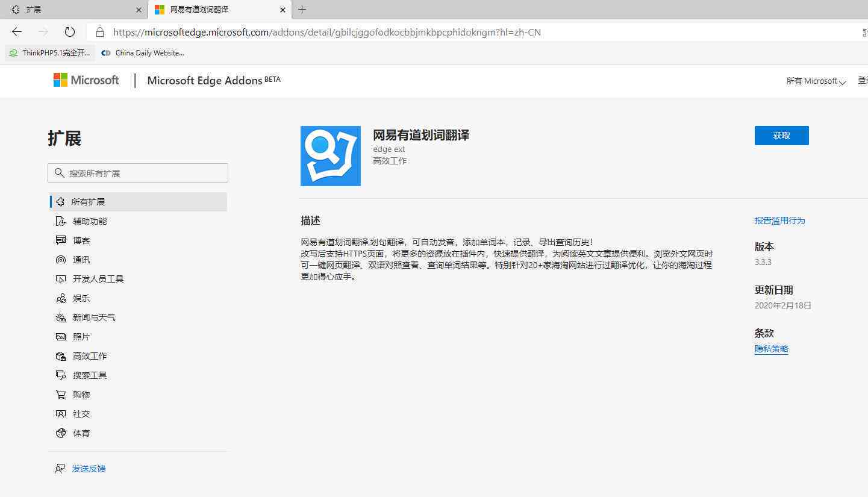Select the 博客 category label

tap(81, 240)
